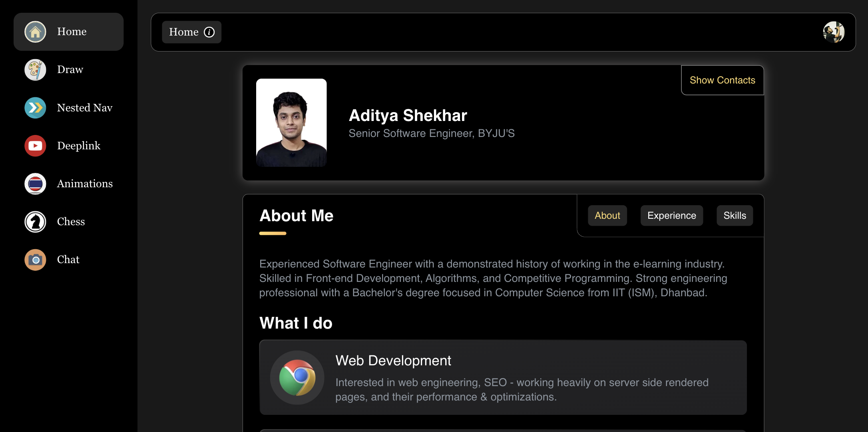Screen dimensions: 868x432
Task: Select the Draw palette icon in sidebar
Action: [x=35, y=69]
